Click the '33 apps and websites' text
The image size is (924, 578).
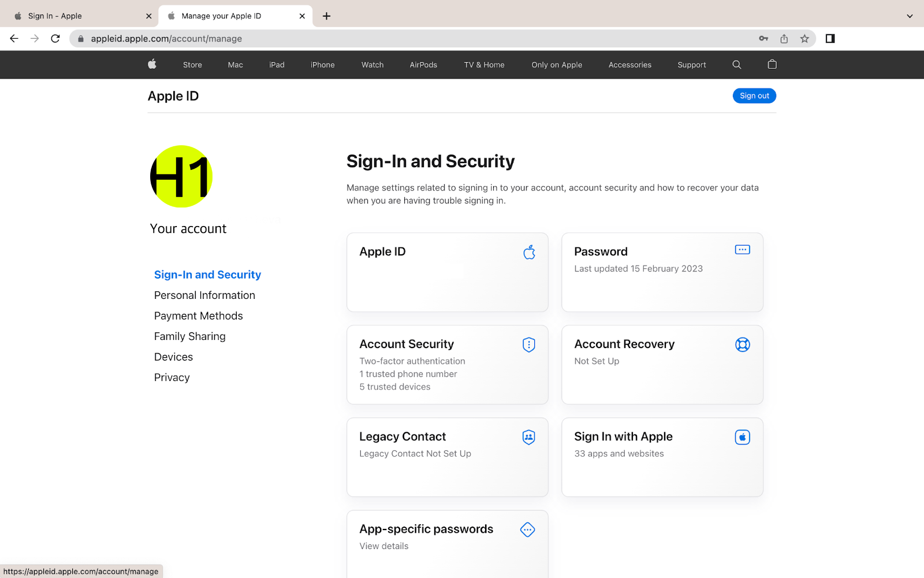tap(619, 454)
